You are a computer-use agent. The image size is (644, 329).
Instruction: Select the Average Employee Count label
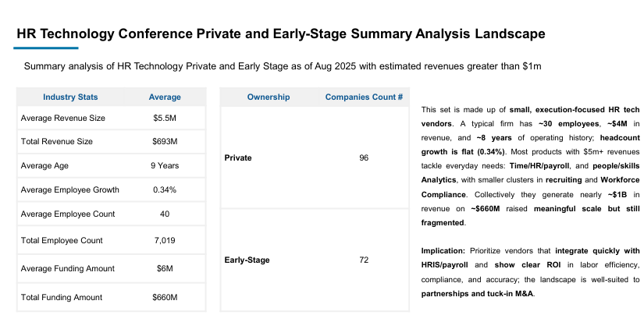point(68,214)
